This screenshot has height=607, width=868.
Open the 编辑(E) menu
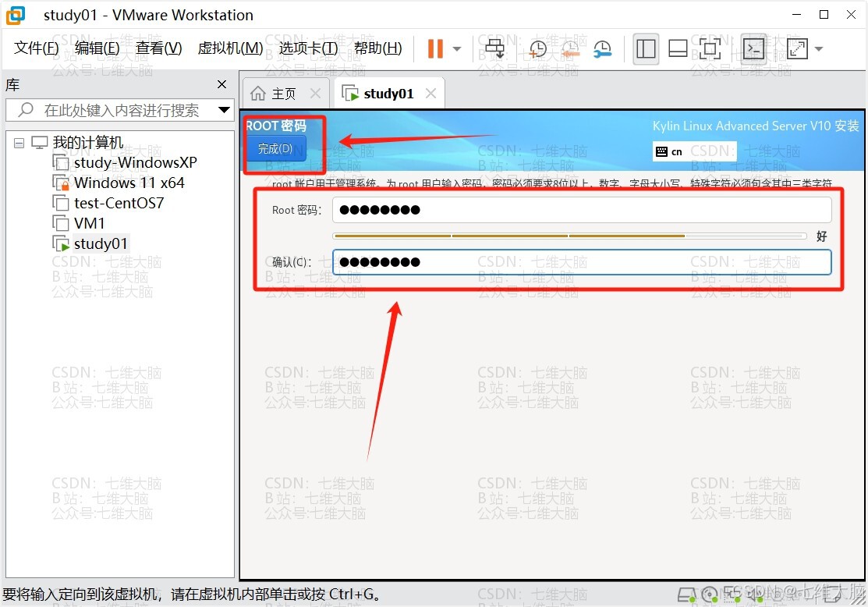tap(97, 48)
